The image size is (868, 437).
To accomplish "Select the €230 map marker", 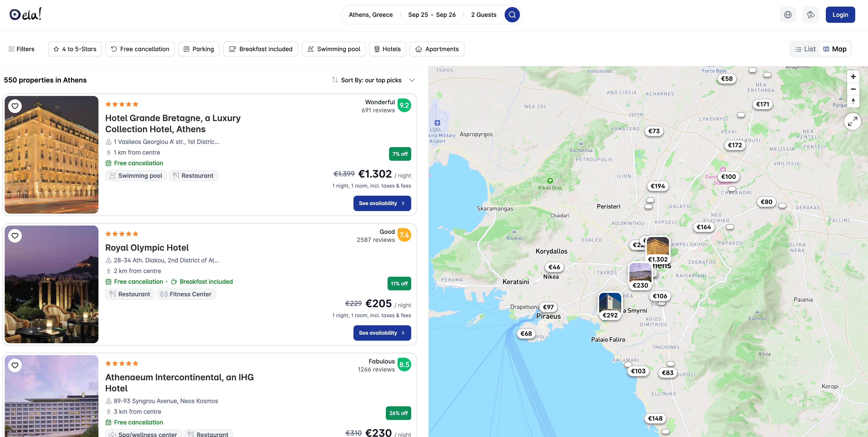I will (640, 276).
